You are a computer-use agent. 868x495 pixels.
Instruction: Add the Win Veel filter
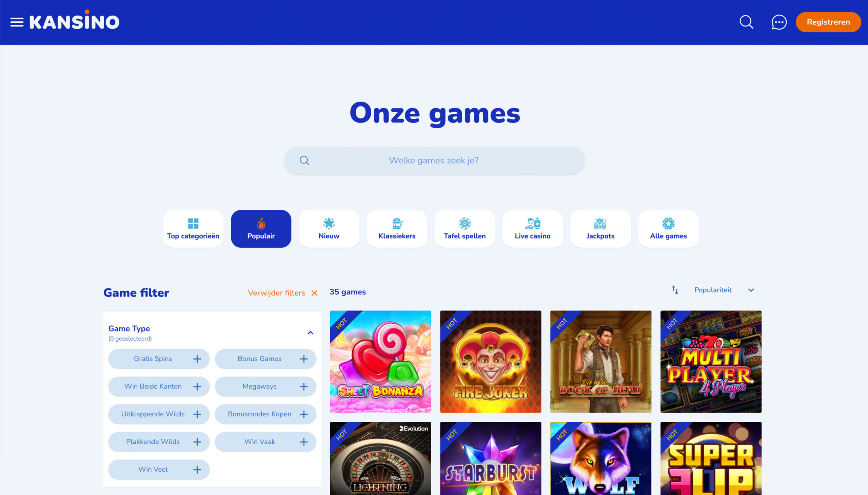(159, 470)
